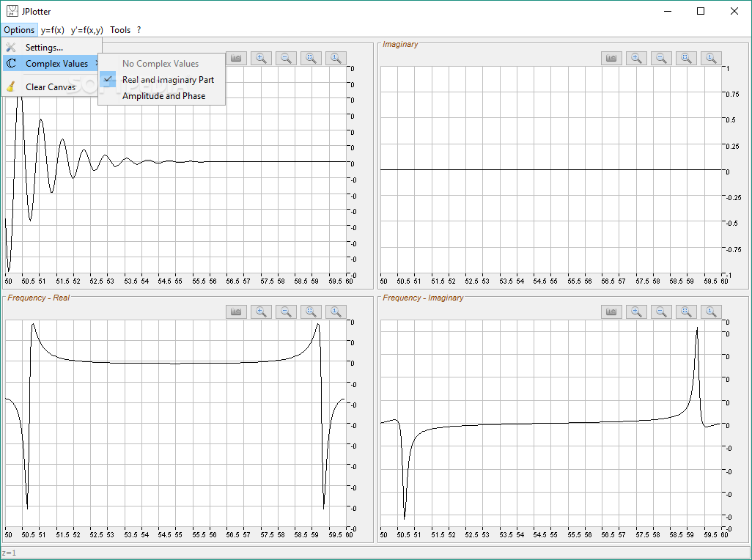Viewport: 752px width, 560px height.
Task: Choose Settings... from the Options menu
Action: coord(52,48)
